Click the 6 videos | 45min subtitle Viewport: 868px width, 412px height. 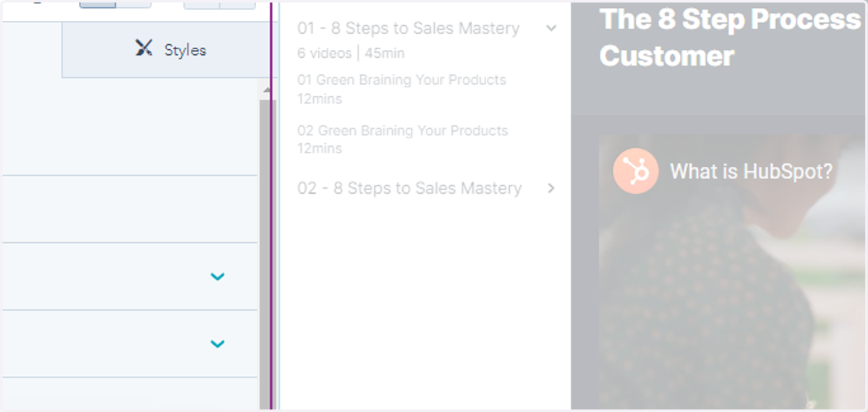point(351,53)
